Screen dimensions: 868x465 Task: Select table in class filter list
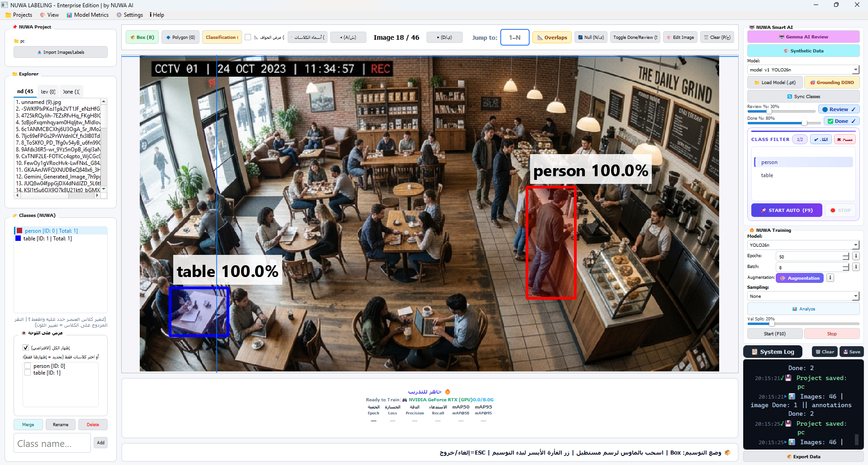[803, 175]
